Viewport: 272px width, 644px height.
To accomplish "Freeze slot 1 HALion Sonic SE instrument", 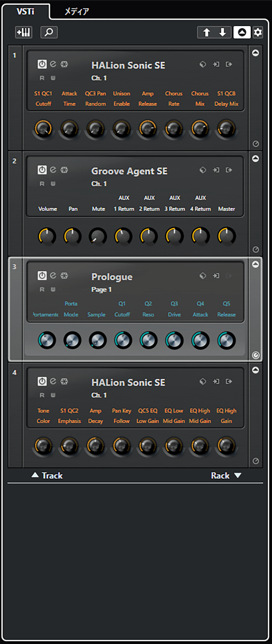I will 64,64.
